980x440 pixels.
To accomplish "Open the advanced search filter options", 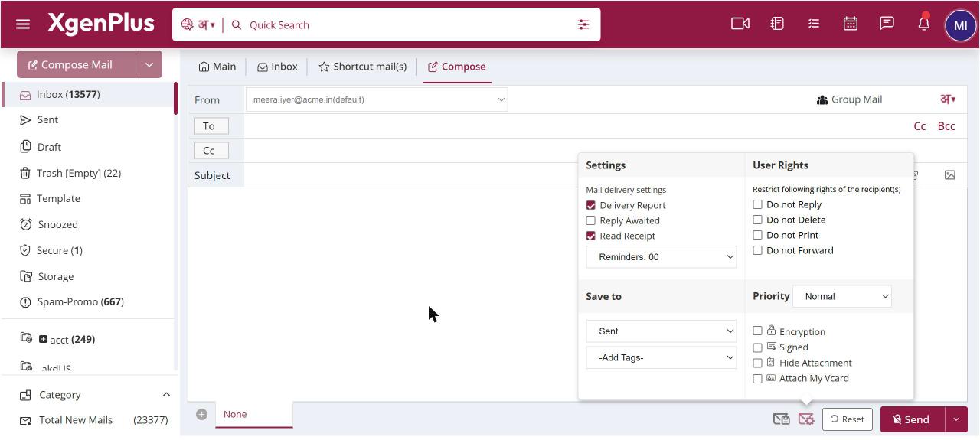I will (x=583, y=24).
